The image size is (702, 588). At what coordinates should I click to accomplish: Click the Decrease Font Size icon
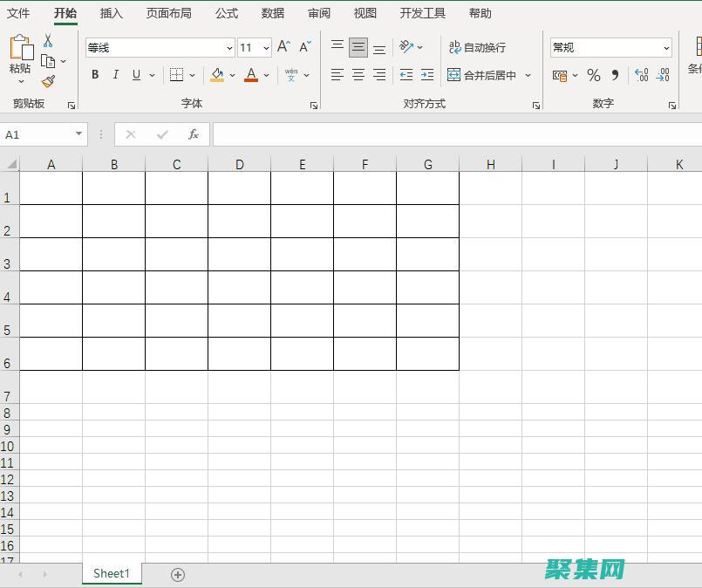click(x=303, y=44)
